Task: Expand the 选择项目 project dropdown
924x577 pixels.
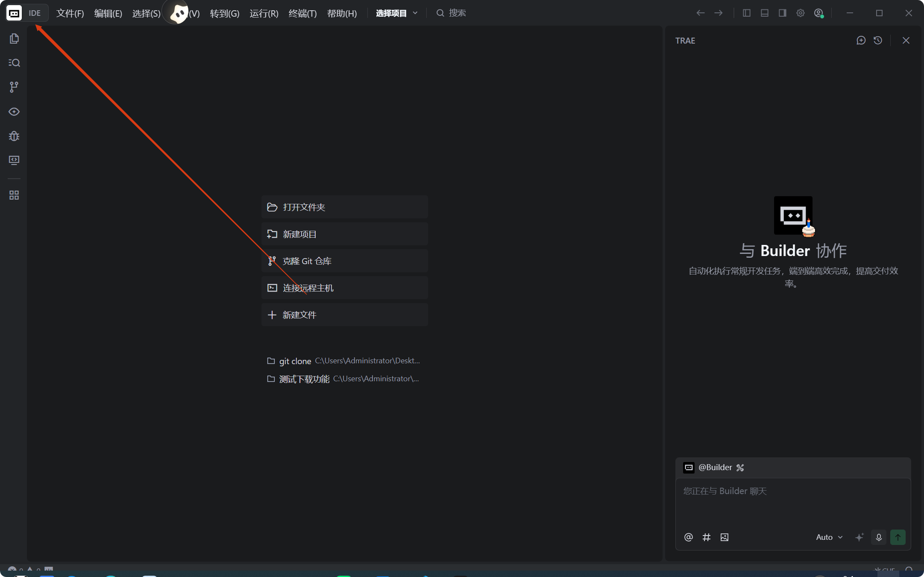Action: point(396,13)
